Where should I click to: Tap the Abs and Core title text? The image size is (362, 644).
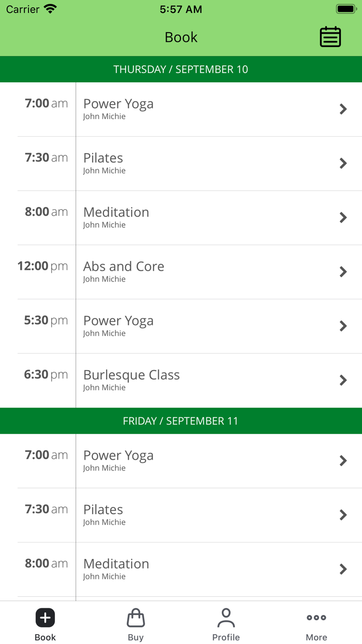[124, 266]
